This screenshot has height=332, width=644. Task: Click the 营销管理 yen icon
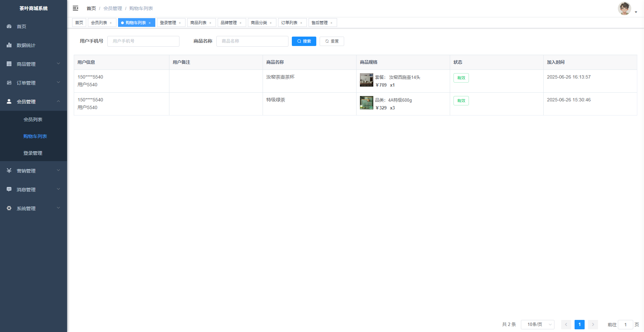[x=9, y=171]
